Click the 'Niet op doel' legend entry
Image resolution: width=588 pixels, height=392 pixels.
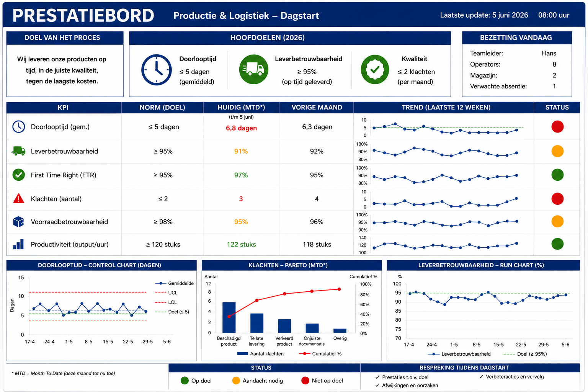pyautogui.click(x=322, y=381)
